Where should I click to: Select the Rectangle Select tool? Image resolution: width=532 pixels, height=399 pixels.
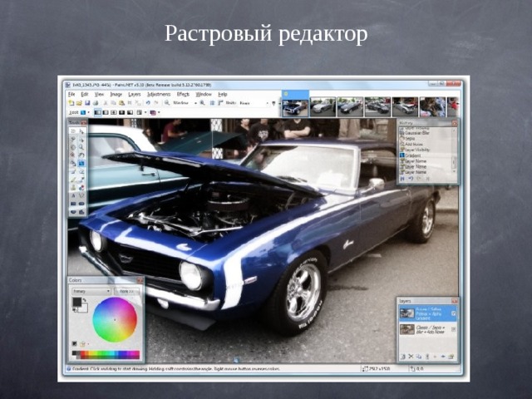(73, 131)
